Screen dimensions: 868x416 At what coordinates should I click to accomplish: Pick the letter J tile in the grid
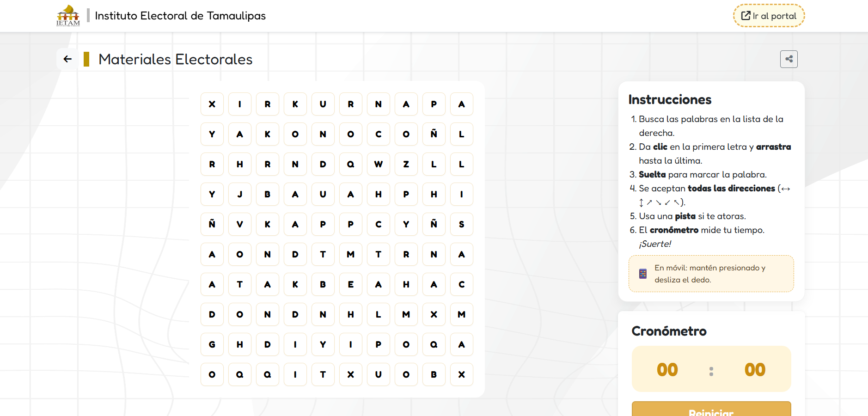240,194
